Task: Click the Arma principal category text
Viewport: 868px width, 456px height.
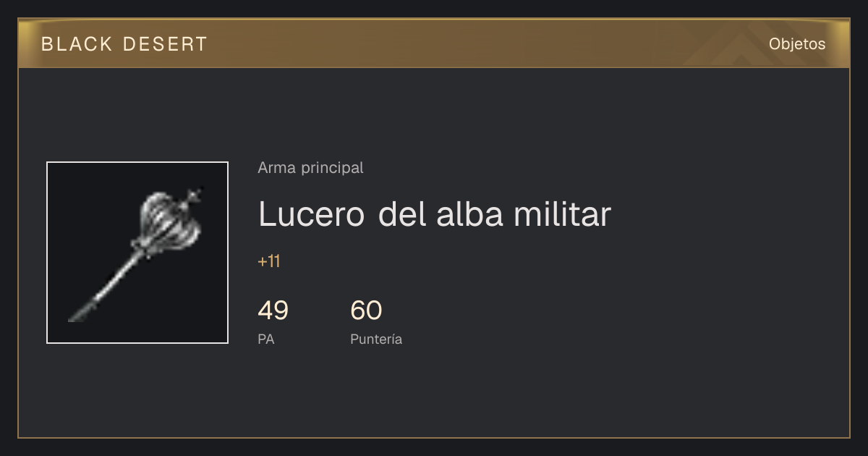Action: click(x=310, y=168)
